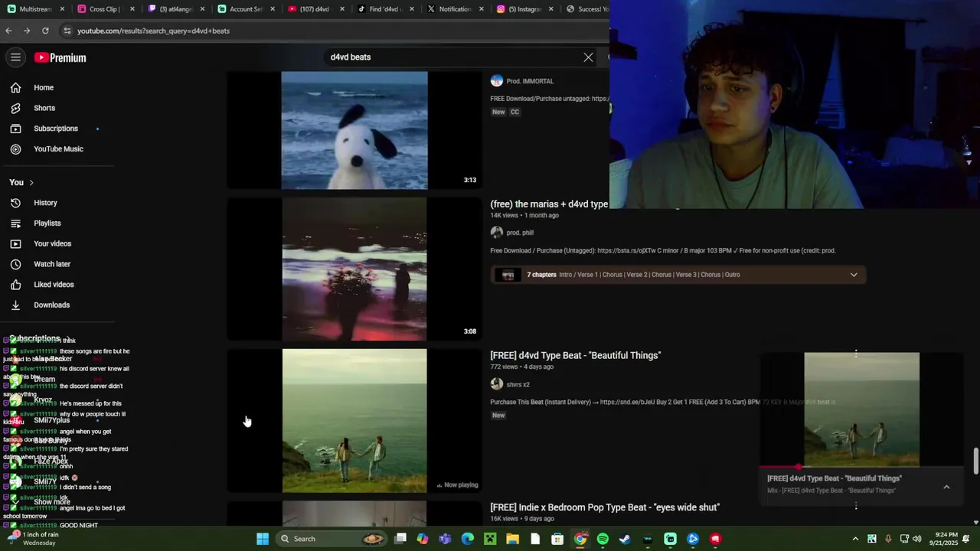
Task: Open Minecraft from taskbar
Action: [x=490, y=539]
